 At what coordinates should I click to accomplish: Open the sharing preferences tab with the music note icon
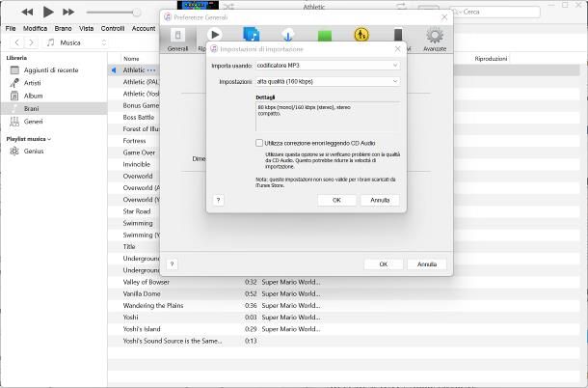point(252,35)
